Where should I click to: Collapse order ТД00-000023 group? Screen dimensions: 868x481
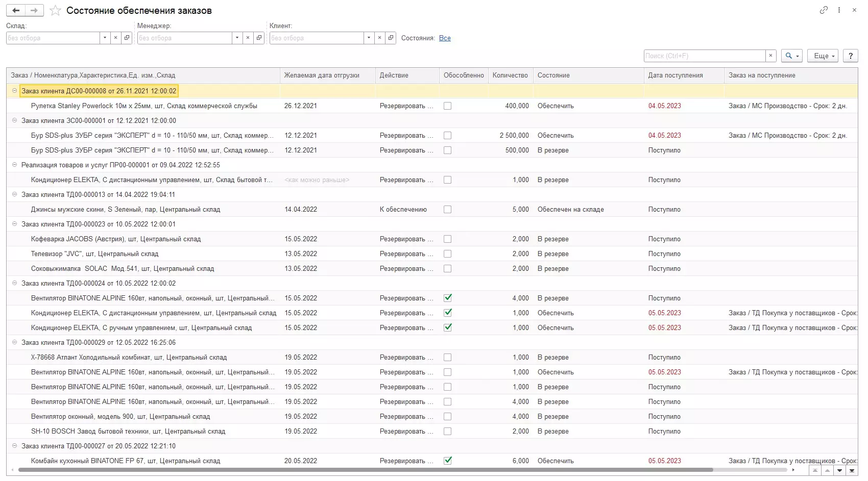click(14, 224)
